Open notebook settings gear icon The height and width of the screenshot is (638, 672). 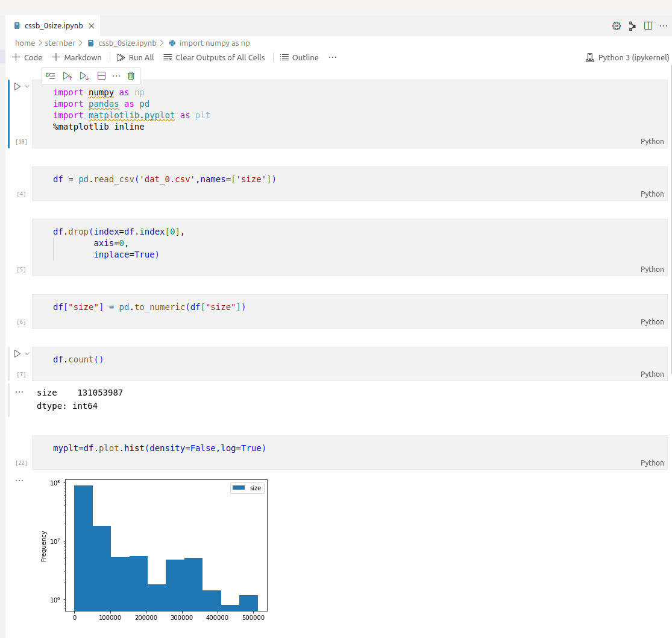(x=616, y=26)
